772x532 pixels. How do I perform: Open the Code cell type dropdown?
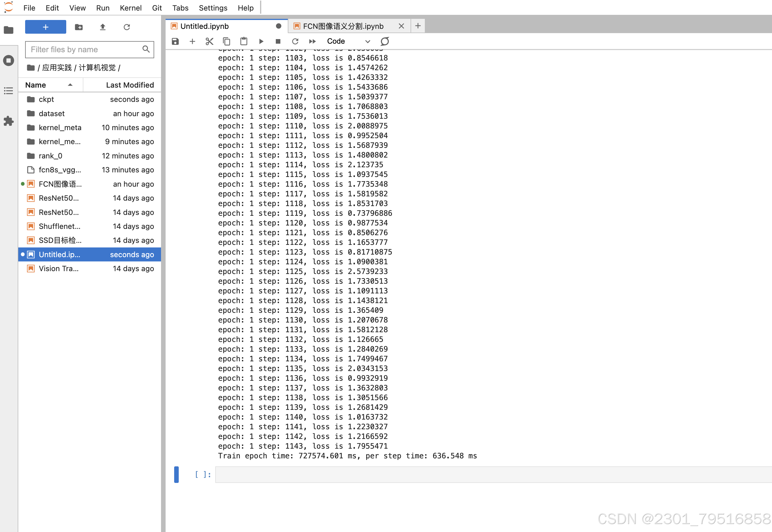[348, 41]
